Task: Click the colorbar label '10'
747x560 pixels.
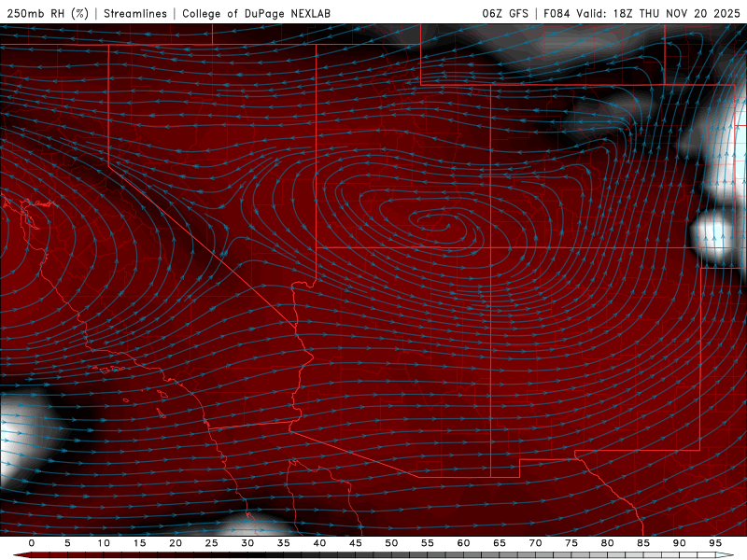Action: click(x=104, y=543)
